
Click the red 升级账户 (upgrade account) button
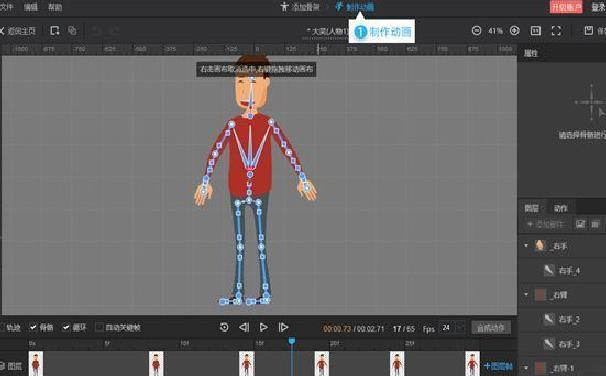566,7
